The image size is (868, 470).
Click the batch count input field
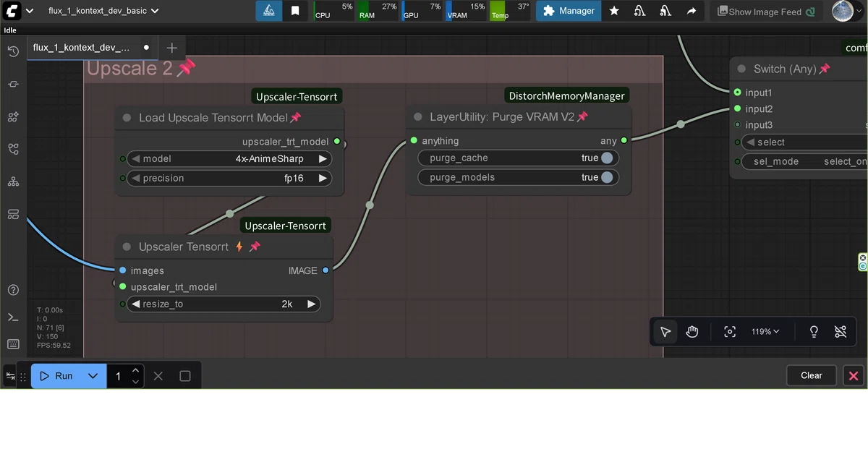(118, 376)
